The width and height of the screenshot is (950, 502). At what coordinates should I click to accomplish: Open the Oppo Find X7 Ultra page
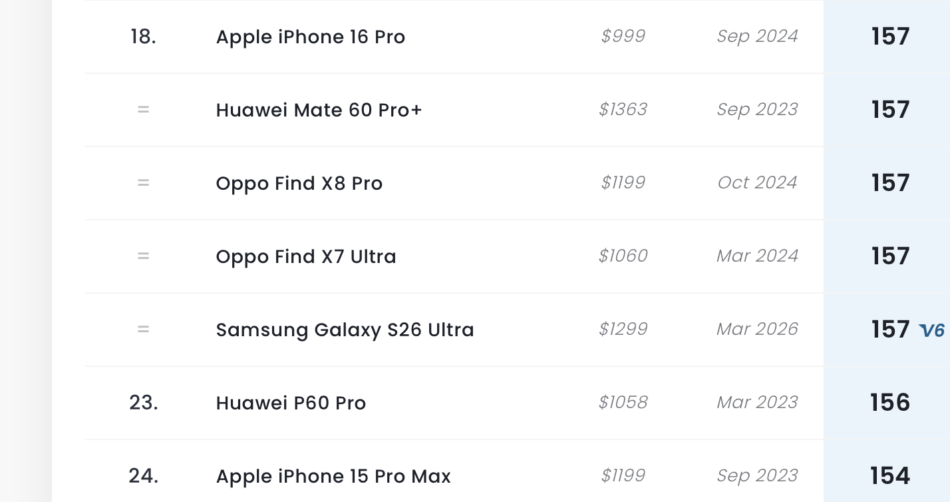tap(306, 256)
